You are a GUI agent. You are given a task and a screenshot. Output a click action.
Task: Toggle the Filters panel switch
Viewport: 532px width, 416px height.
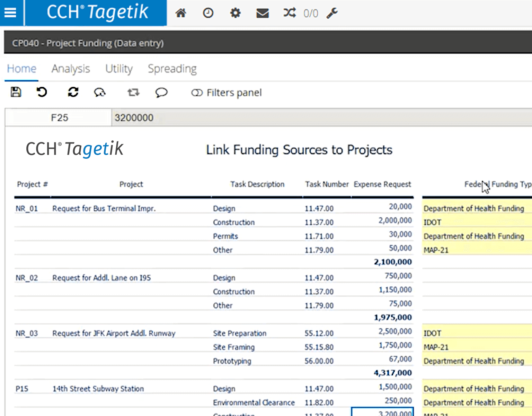click(197, 93)
